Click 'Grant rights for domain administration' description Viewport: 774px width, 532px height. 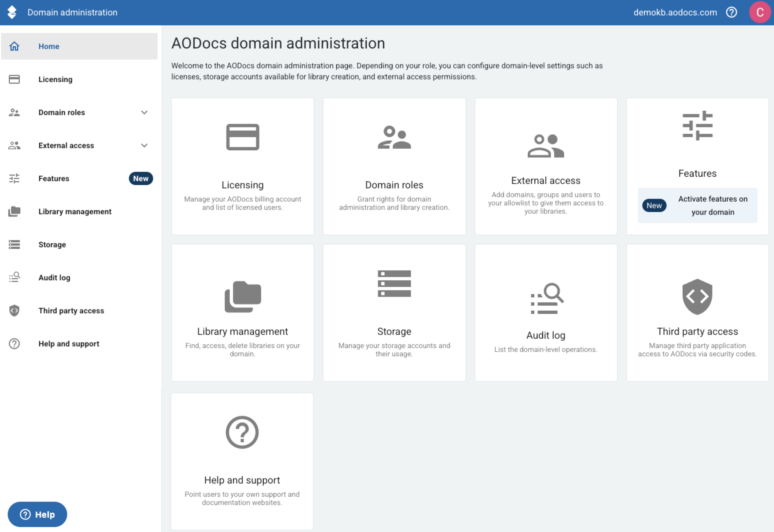point(394,203)
